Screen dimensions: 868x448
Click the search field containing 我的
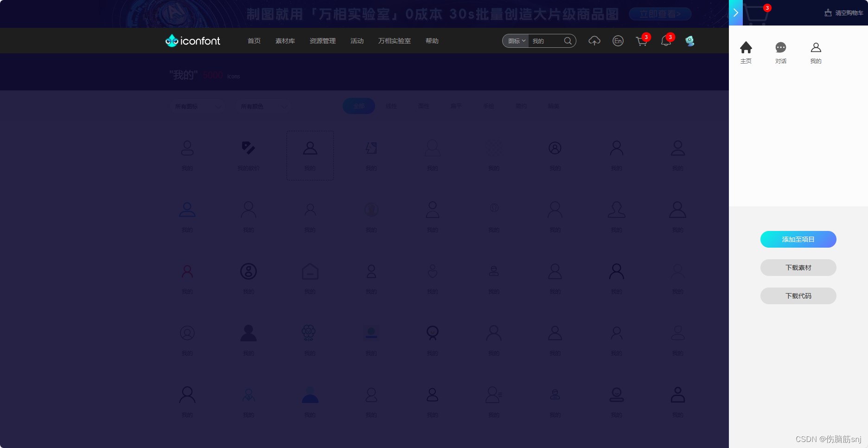(x=546, y=41)
